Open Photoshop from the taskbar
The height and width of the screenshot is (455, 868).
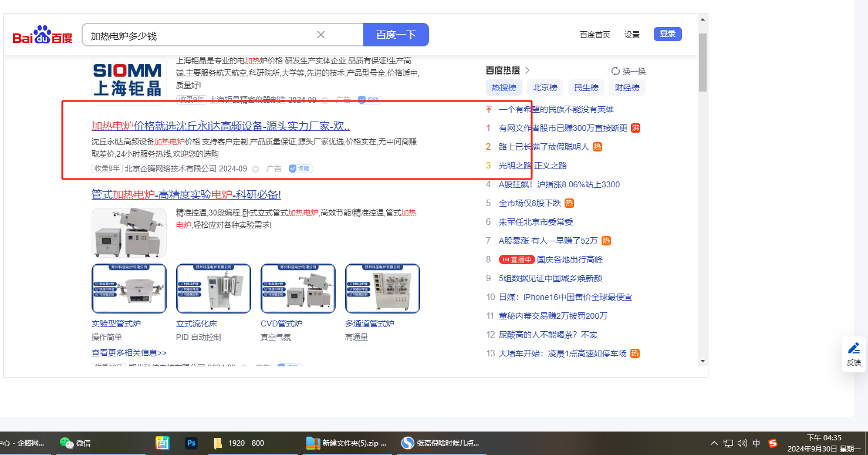[191, 443]
